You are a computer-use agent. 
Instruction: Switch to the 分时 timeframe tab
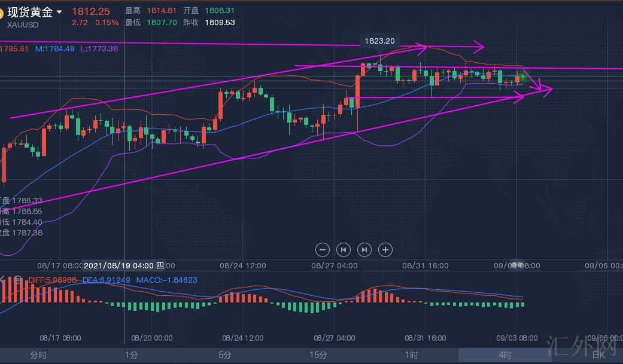[x=38, y=355]
